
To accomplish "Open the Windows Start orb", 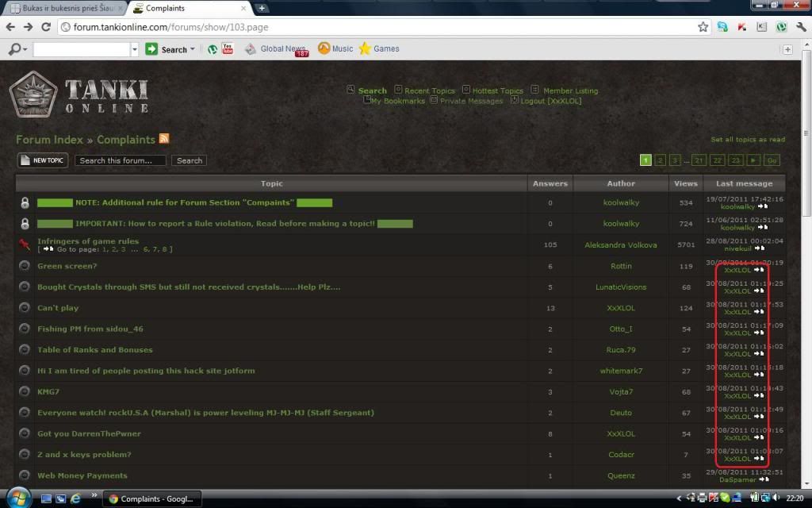I will (17, 498).
